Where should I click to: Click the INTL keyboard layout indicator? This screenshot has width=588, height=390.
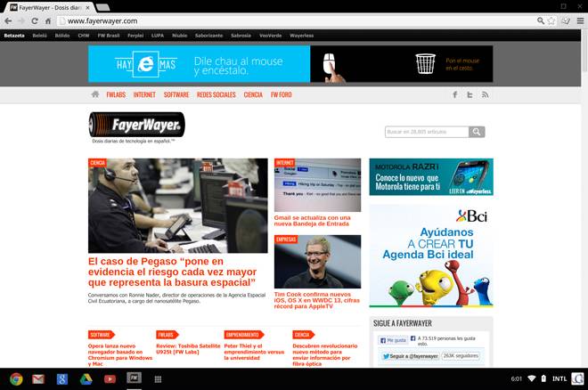click(x=559, y=378)
